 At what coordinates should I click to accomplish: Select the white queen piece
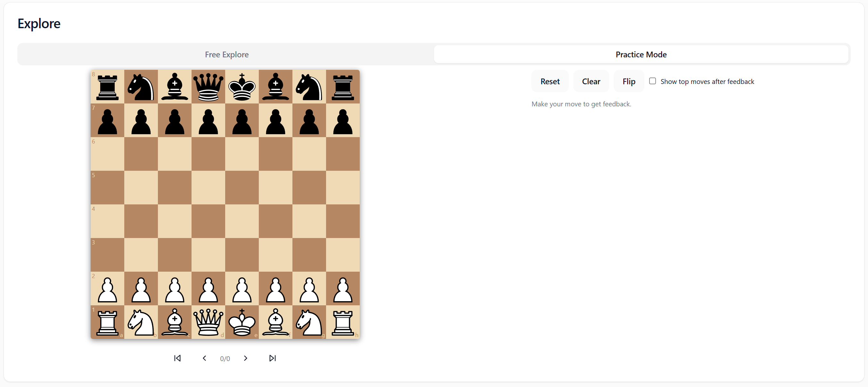coord(208,322)
